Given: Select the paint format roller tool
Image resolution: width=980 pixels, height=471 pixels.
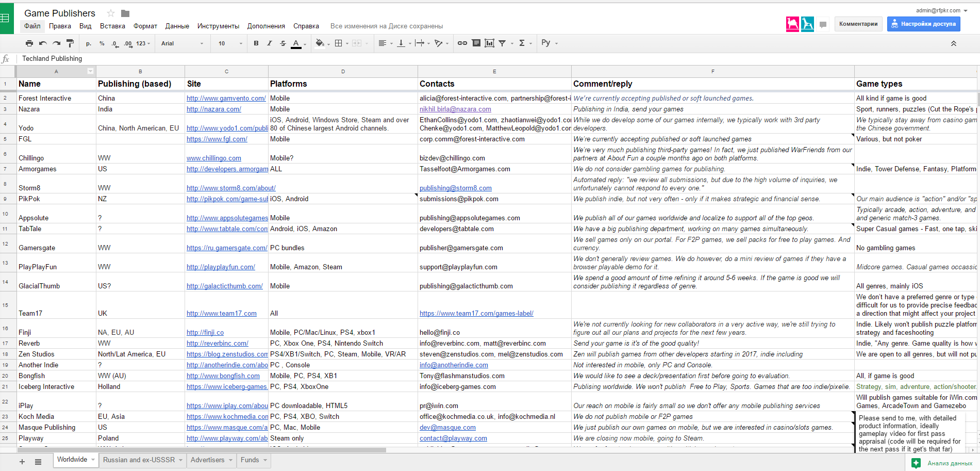Looking at the screenshot, I should (x=70, y=43).
